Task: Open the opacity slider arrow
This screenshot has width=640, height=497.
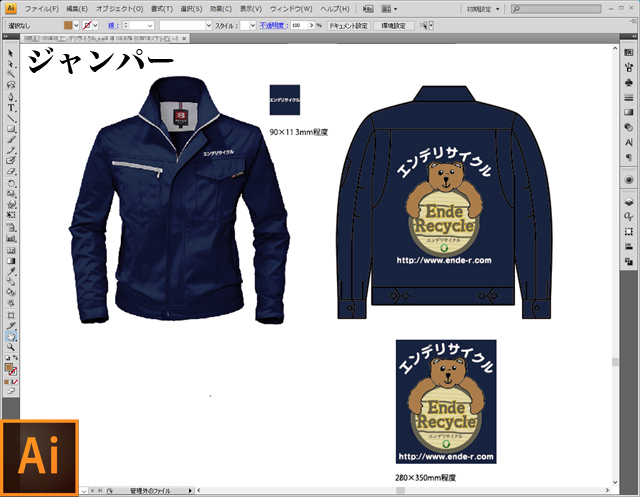Action: pyautogui.click(x=311, y=25)
